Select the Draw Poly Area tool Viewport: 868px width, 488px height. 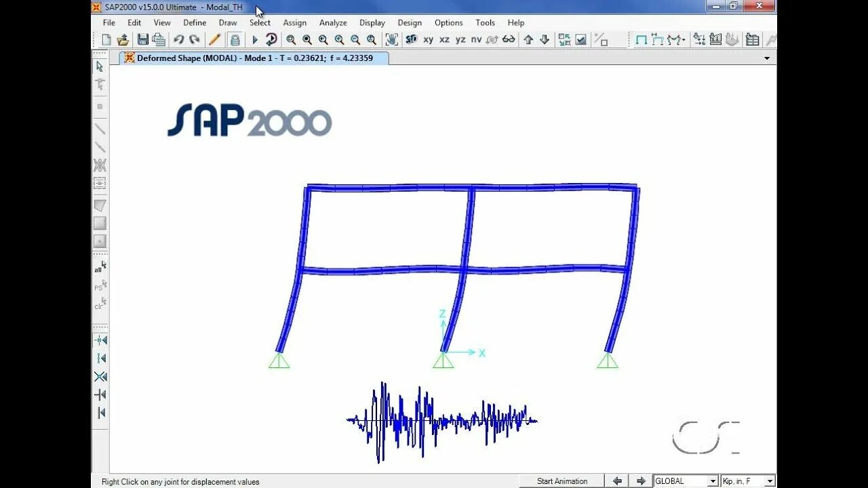pos(100,205)
